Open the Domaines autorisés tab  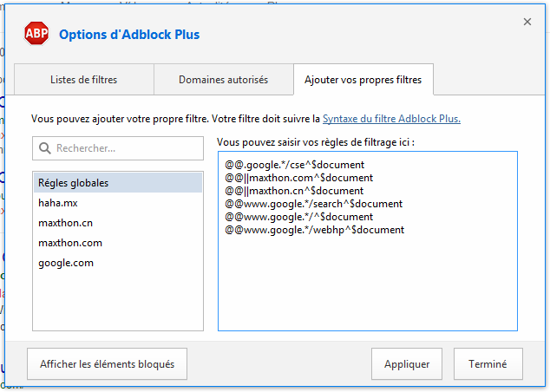click(x=224, y=80)
